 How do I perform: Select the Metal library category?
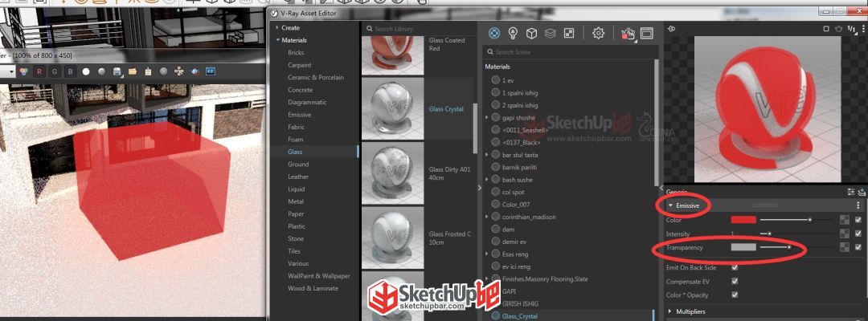tap(296, 201)
